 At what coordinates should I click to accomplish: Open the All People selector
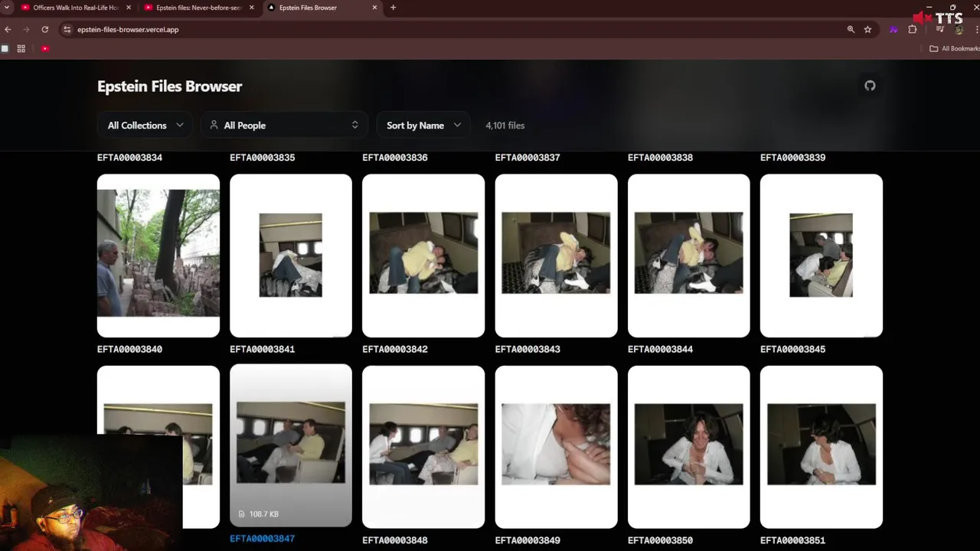pyautogui.click(x=284, y=125)
